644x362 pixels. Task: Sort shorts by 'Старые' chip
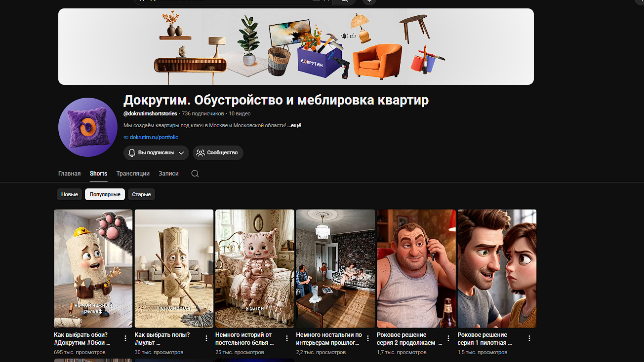point(141,194)
